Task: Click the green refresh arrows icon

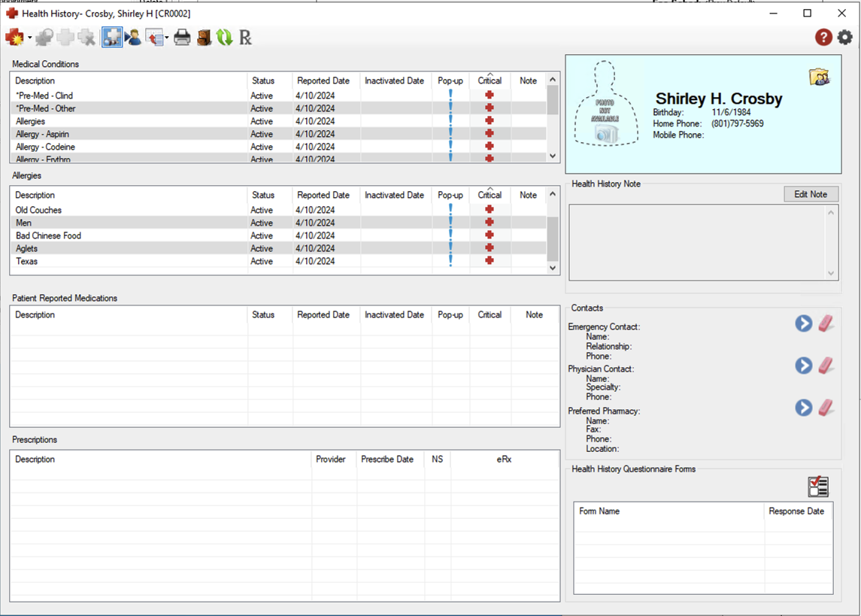Action: click(x=224, y=37)
